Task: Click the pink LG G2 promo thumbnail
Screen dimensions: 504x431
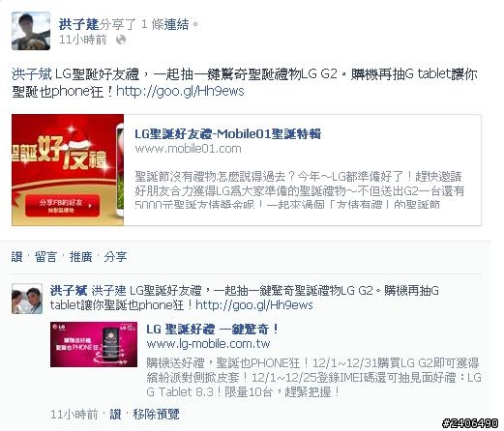Action: click(x=94, y=344)
